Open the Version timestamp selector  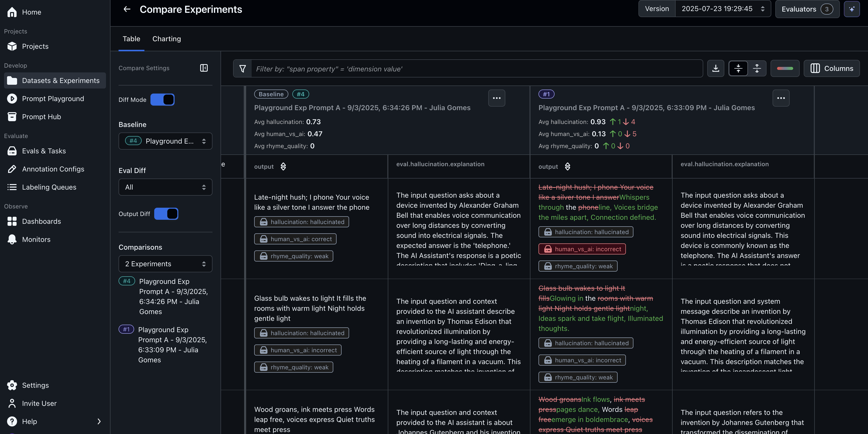click(722, 9)
